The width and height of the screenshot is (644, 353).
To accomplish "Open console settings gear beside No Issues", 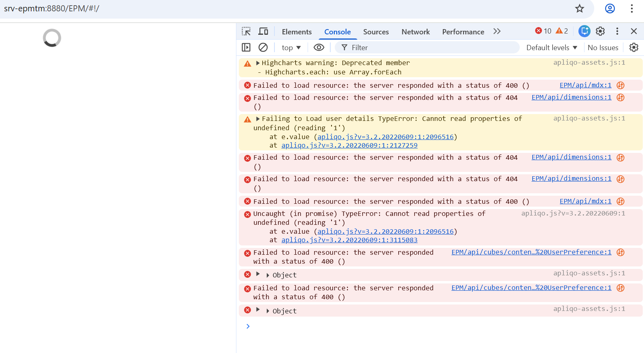I will click(x=633, y=48).
